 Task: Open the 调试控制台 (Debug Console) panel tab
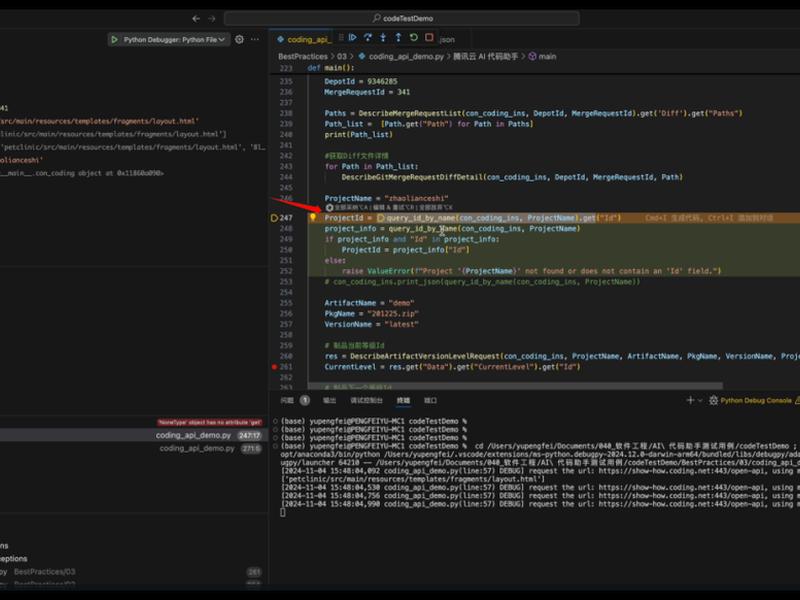pos(366,401)
